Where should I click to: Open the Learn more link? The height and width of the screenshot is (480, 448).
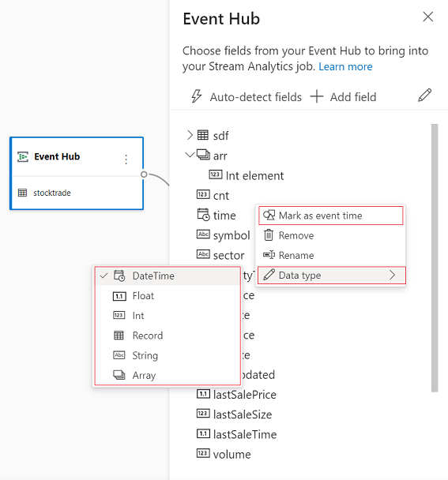[x=345, y=66]
